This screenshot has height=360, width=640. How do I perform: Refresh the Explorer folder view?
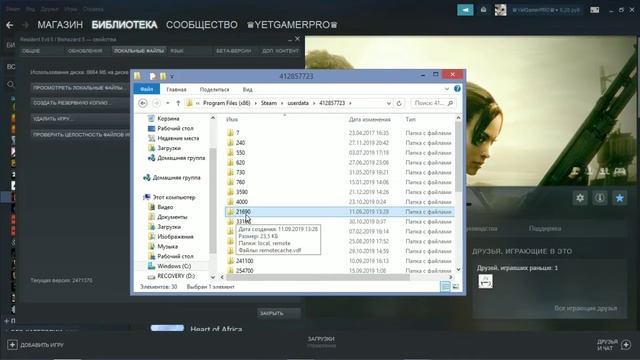click(399, 103)
